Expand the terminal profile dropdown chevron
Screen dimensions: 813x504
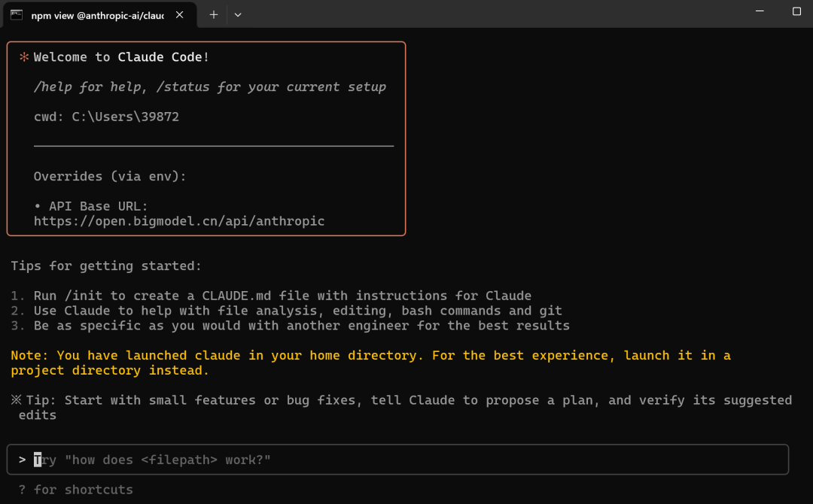[x=238, y=15]
